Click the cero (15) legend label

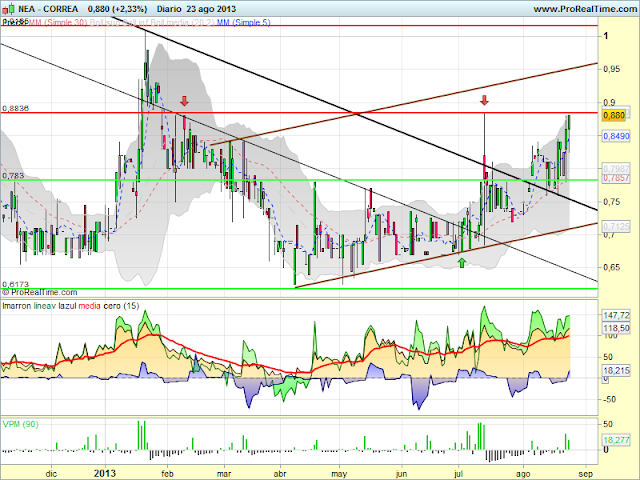(x=121, y=306)
